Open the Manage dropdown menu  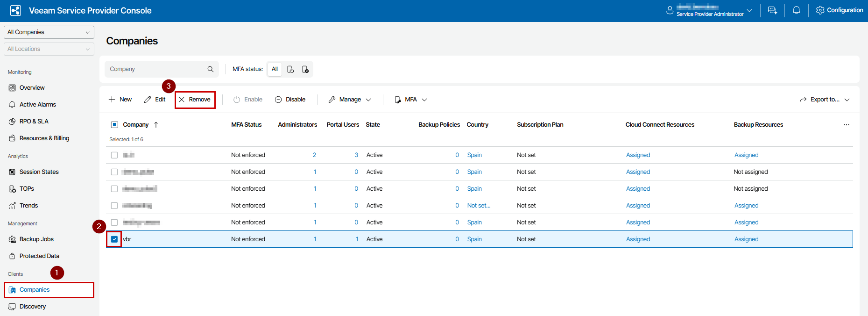pyautogui.click(x=350, y=100)
